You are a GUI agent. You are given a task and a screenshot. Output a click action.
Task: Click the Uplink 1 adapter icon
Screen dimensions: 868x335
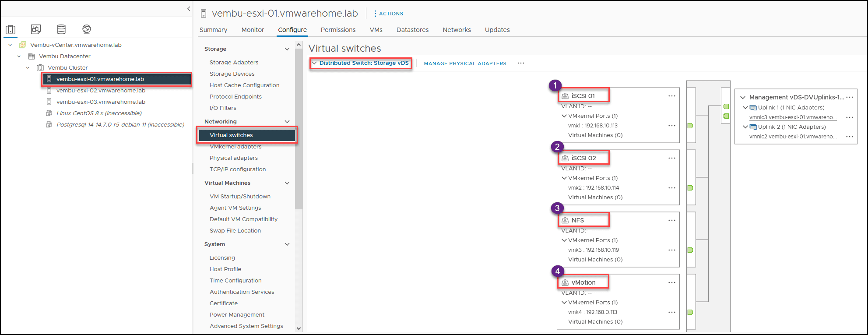coord(753,108)
